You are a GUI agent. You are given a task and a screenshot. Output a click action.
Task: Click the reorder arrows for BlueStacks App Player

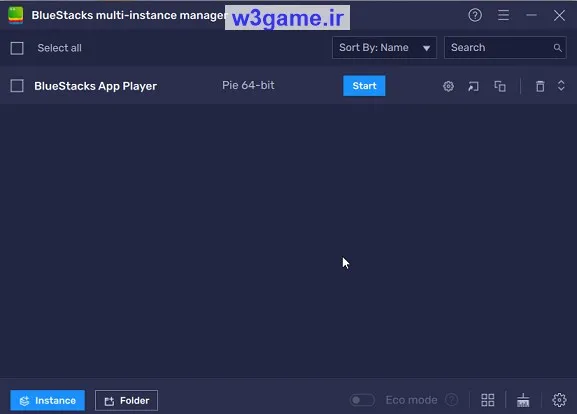[x=561, y=86]
